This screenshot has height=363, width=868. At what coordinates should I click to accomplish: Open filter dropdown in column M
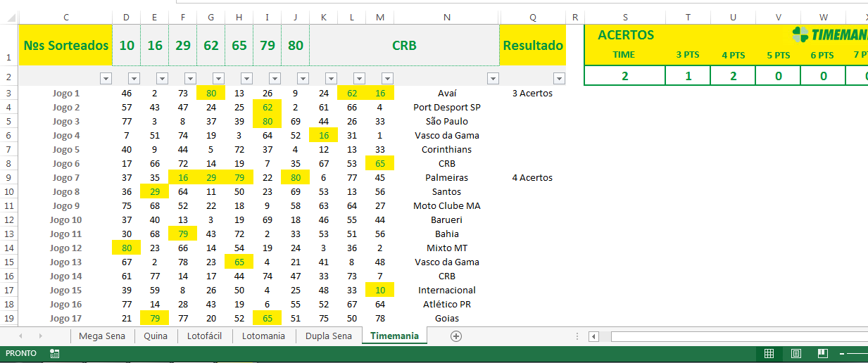pyautogui.click(x=387, y=79)
